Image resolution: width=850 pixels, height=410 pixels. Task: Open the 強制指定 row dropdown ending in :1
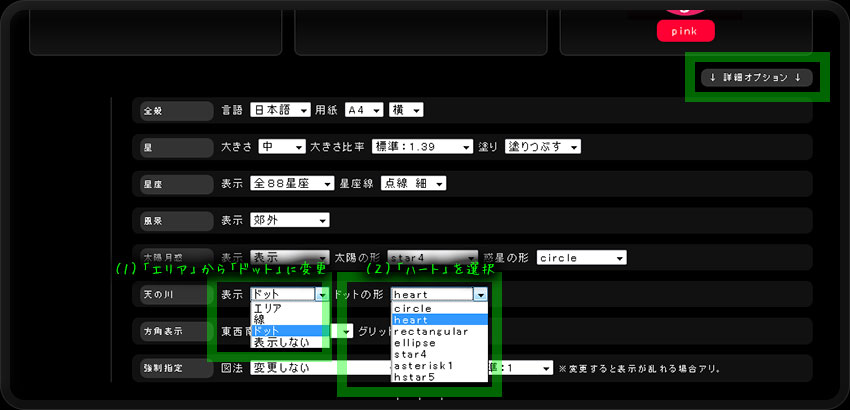(x=520, y=368)
